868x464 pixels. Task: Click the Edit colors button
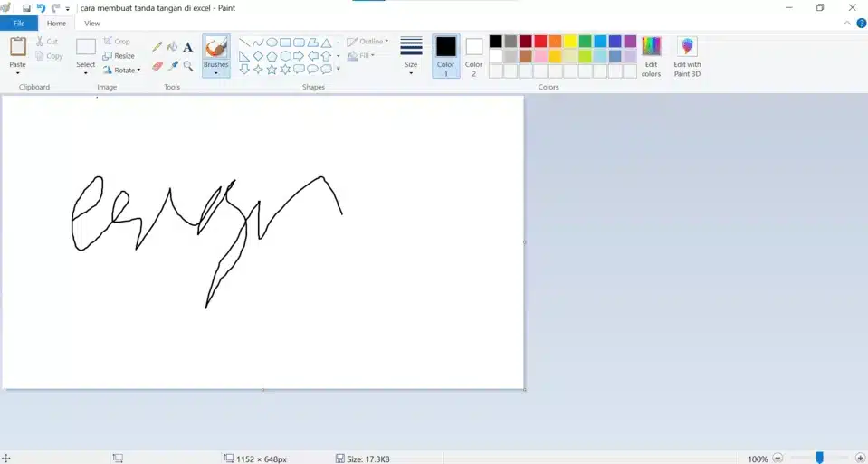tap(651, 56)
